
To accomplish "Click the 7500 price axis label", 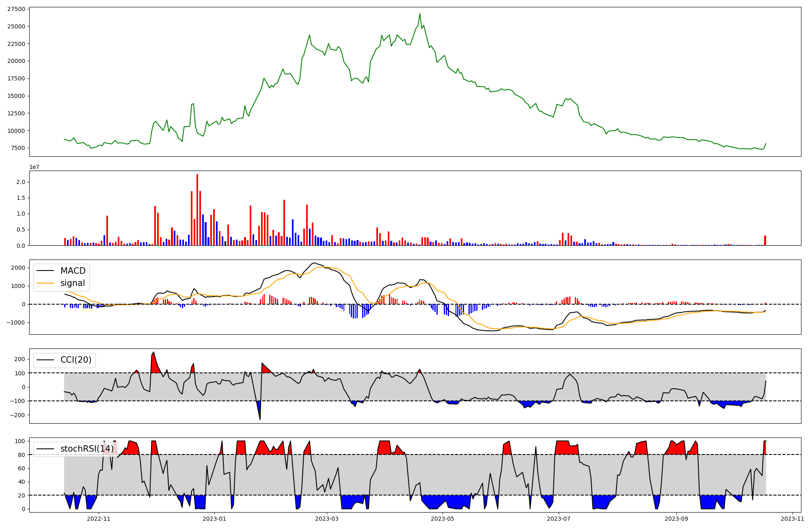I will (x=18, y=148).
